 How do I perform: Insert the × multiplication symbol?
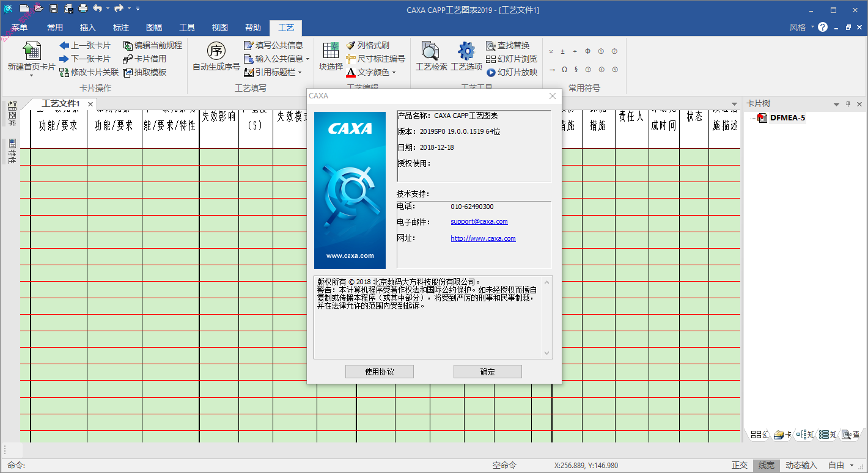point(551,51)
